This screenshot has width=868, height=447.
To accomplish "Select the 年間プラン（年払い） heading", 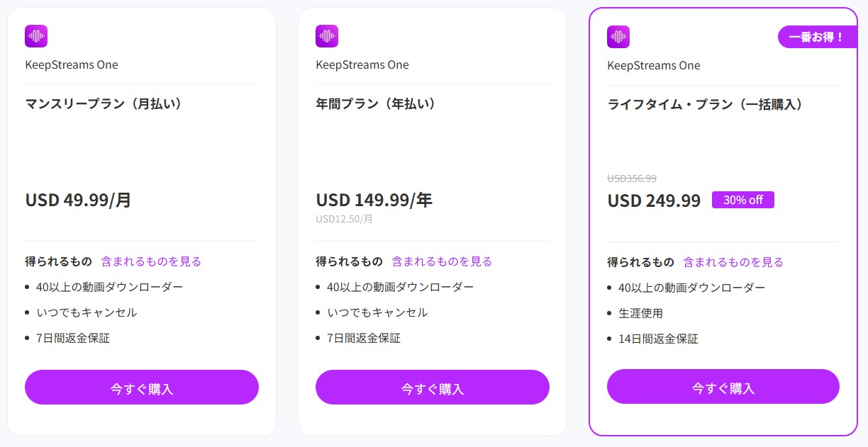I will 376,104.
